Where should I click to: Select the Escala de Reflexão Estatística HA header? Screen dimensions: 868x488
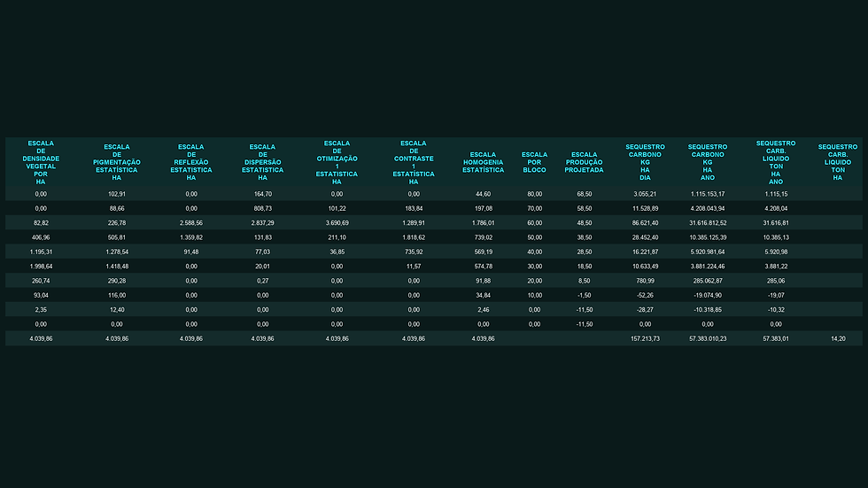coord(191,163)
